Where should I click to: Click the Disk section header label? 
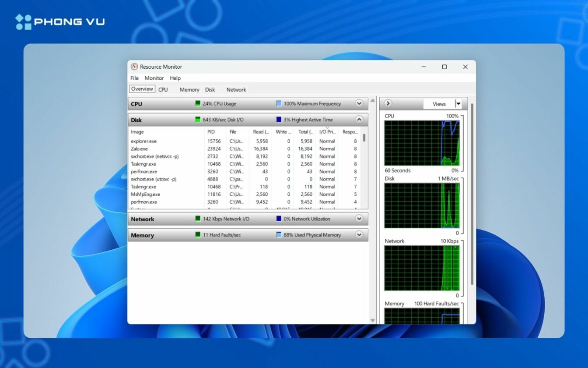pos(136,120)
